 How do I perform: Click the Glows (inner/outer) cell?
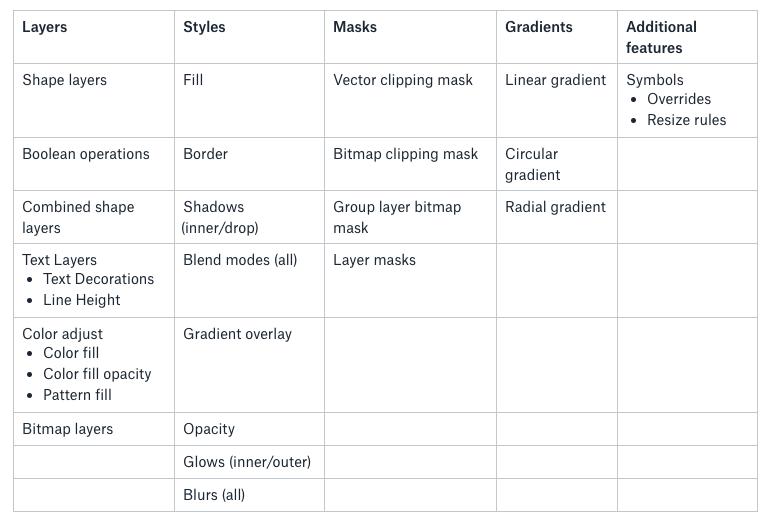click(x=247, y=462)
